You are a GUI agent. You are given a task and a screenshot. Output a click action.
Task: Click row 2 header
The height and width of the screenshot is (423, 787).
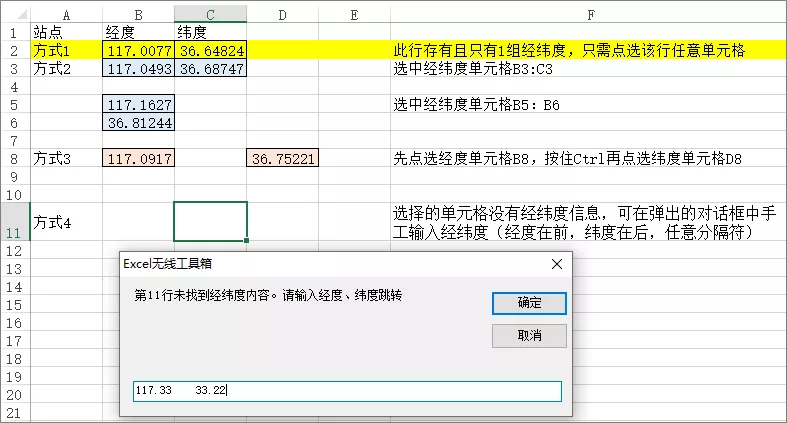click(x=15, y=50)
